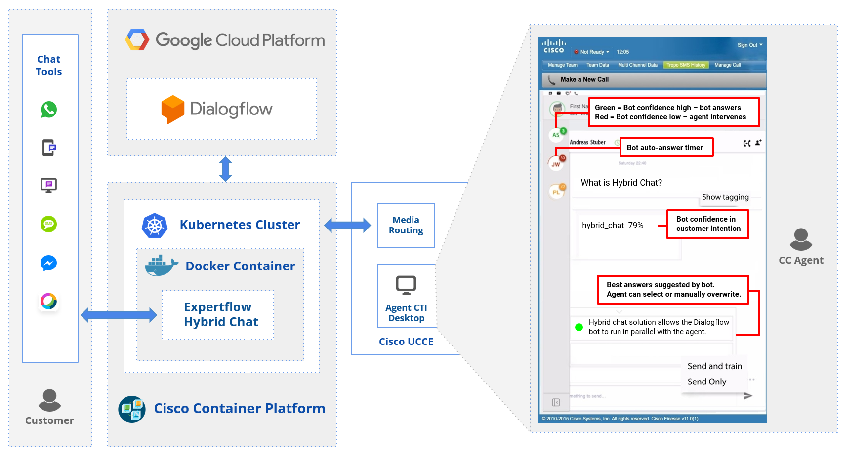868x458 pixels.
Task: Click the green SMS bubble icon
Action: pyautogui.click(x=48, y=224)
